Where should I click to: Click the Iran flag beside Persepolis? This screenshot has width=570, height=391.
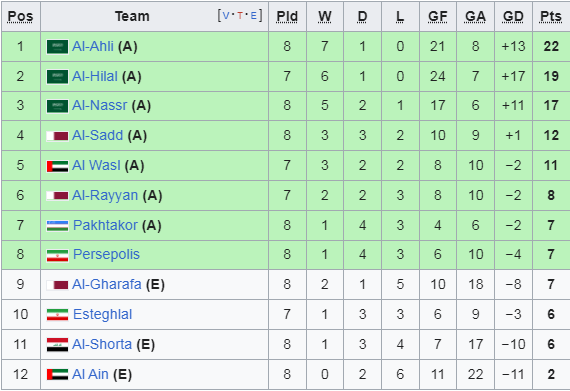(x=57, y=255)
